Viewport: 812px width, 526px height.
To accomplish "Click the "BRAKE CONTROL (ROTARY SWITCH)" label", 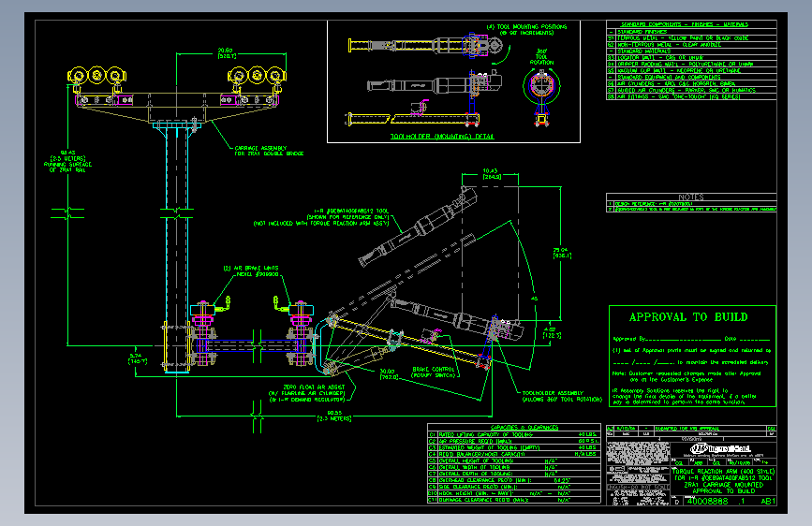I will [434, 373].
